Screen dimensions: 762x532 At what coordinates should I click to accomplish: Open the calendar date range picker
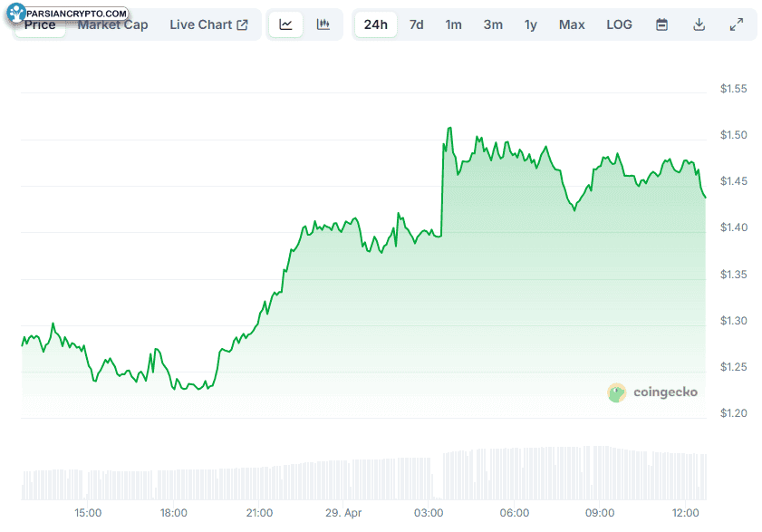661,24
